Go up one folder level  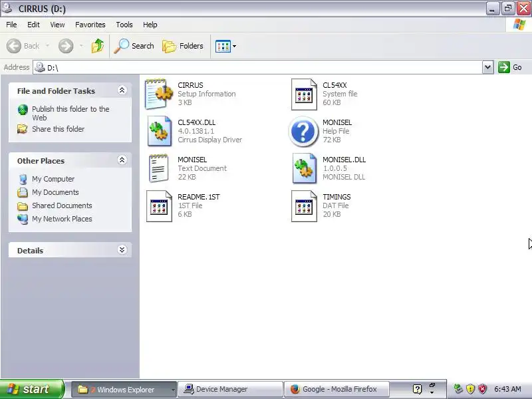coord(98,46)
